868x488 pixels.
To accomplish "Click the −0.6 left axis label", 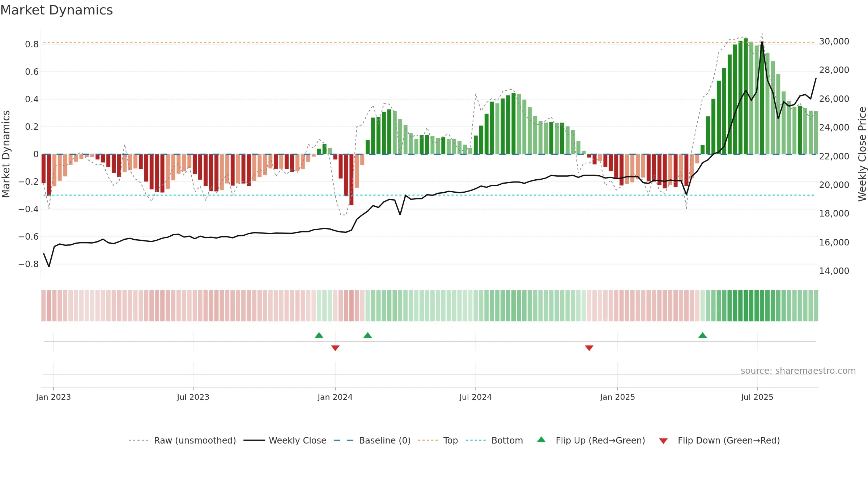I will pyautogui.click(x=29, y=237).
